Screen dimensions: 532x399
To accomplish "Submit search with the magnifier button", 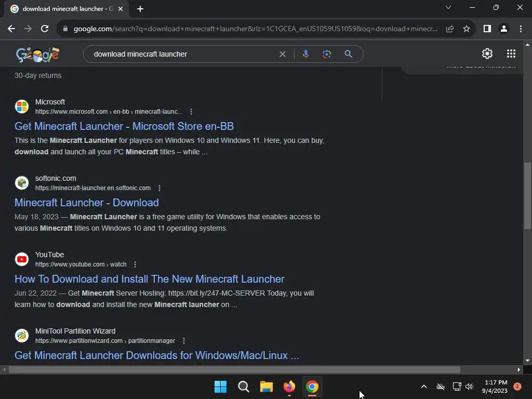I will pyautogui.click(x=348, y=54).
